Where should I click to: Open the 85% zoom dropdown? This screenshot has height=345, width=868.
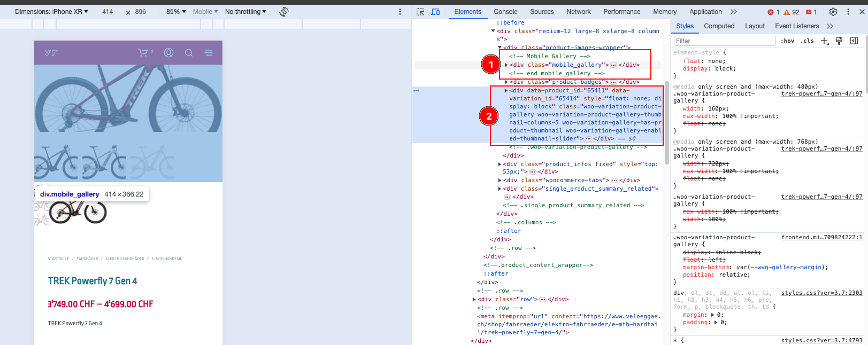[x=176, y=12]
